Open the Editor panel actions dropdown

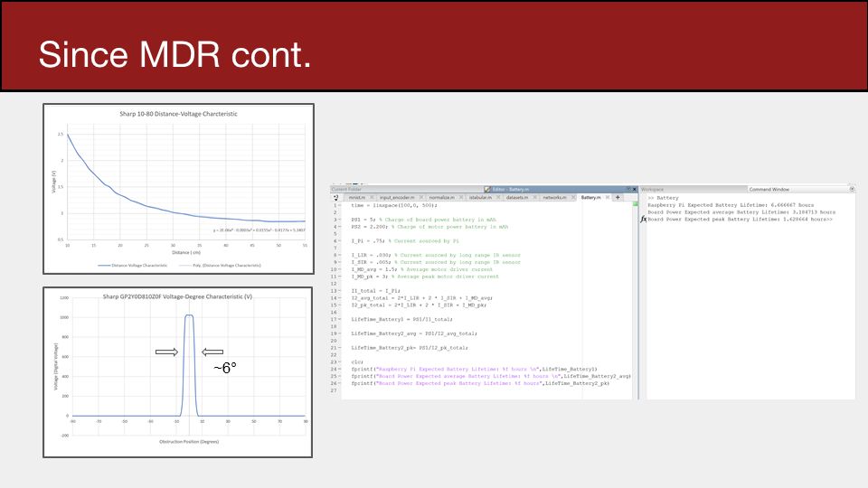coord(628,189)
